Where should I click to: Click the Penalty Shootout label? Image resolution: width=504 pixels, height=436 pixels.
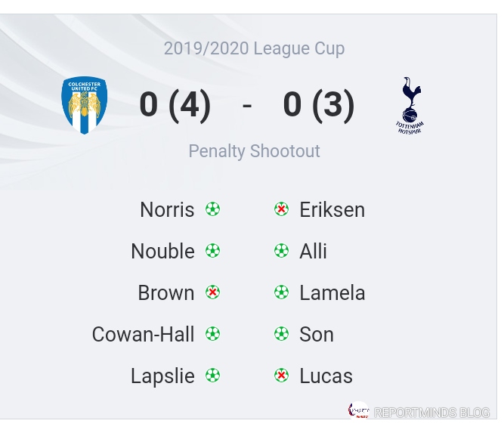(x=254, y=151)
